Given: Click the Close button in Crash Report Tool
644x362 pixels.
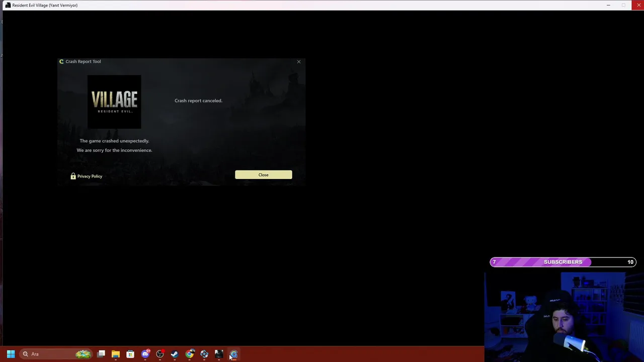Looking at the screenshot, I should coord(263,174).
